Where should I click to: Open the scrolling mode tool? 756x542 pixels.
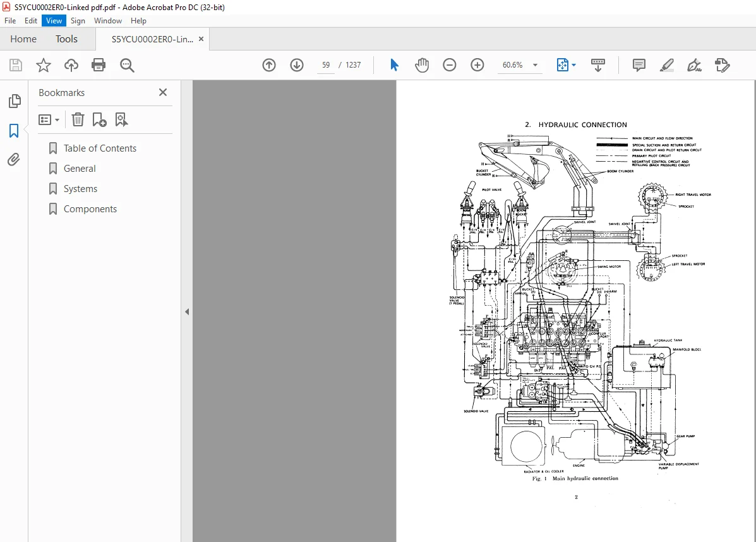point(598,65)
